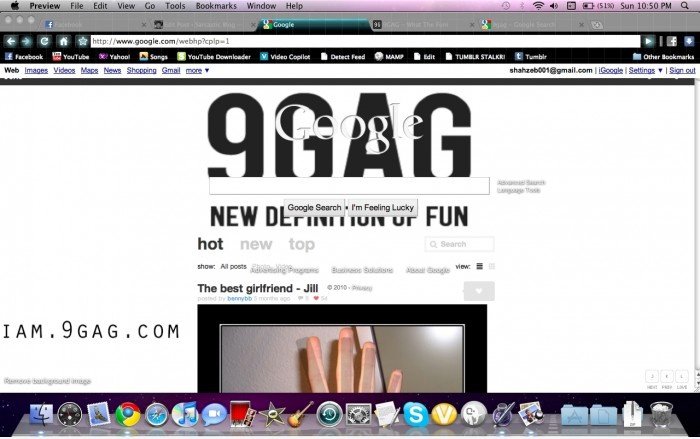Select the 'new' section on 9GAG
Screen dimensions: 700x439
(x=256, y=244)
